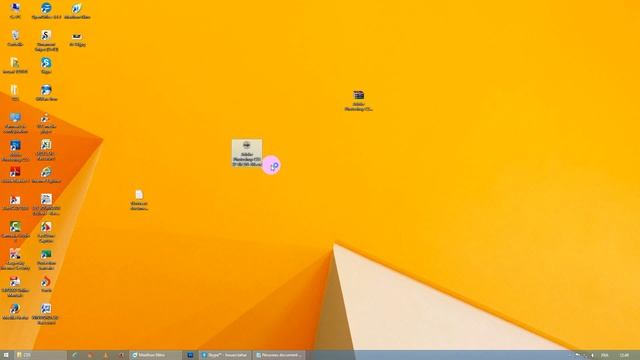640x360 pixels.
Task: Select the Recycle Bin icon
Action: tap(15, 38)
